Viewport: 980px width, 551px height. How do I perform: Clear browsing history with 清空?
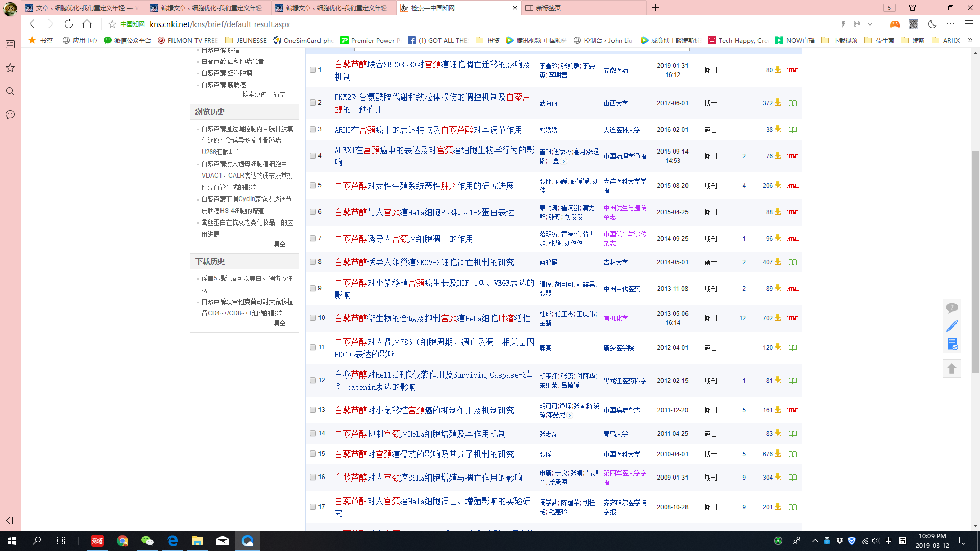pos(279,244)
